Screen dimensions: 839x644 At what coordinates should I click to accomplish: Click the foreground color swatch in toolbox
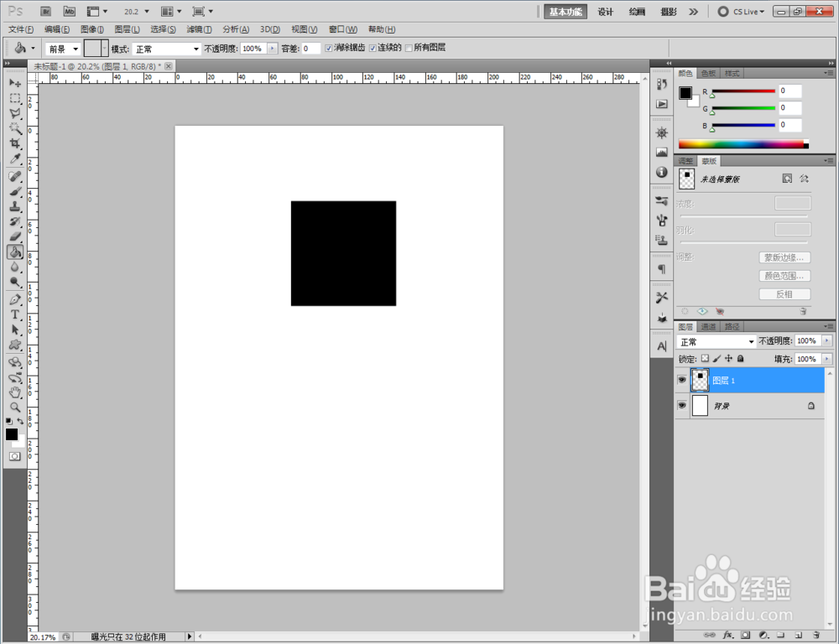[x=11, y=434]
